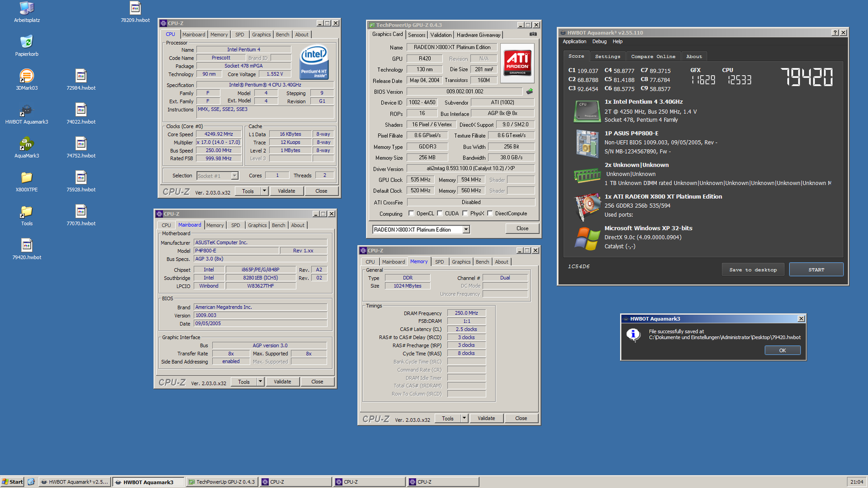Expand the Tools arrow in CPU-Z Mainboard window
The height and width of the screenshot is (488, 868).
coord(260,381)
